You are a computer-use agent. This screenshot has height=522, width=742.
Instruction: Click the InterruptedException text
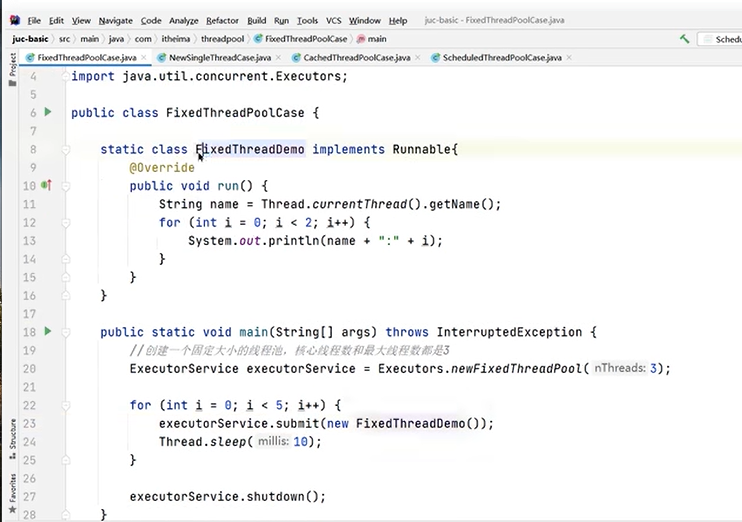pyautogui.click(x=509, y=332)
